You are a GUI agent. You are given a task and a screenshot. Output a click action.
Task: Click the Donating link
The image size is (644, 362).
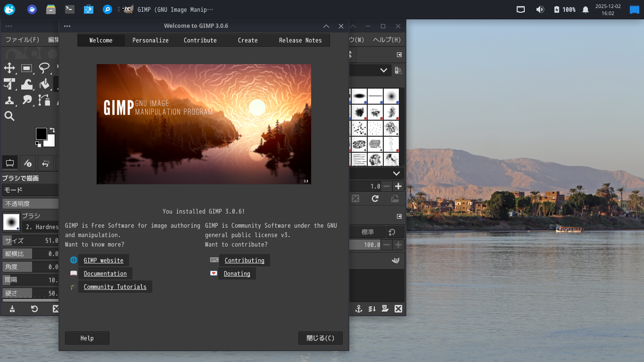click(x=237, y=274)
